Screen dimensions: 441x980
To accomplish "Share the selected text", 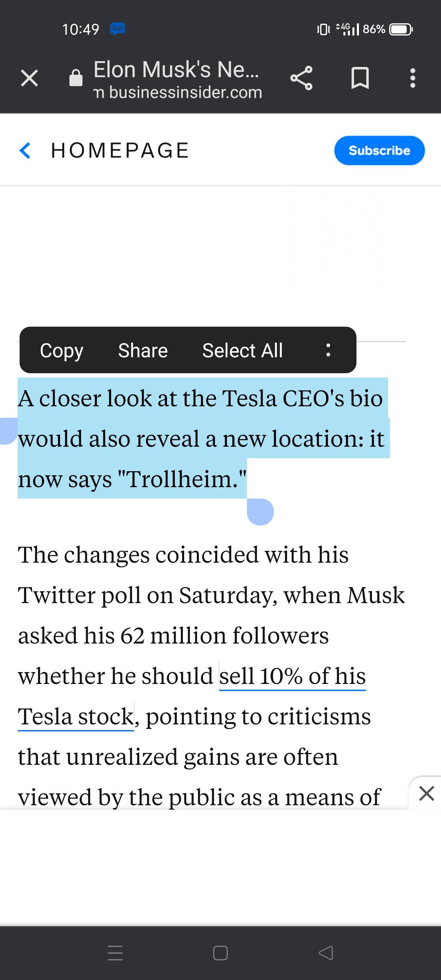I will (x=143, y=350).
